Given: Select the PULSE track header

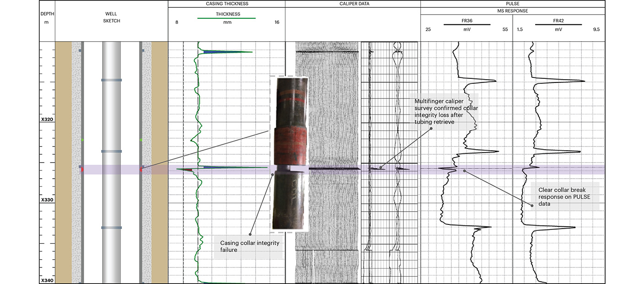Looking at the screenshot, I should [512, 4].
